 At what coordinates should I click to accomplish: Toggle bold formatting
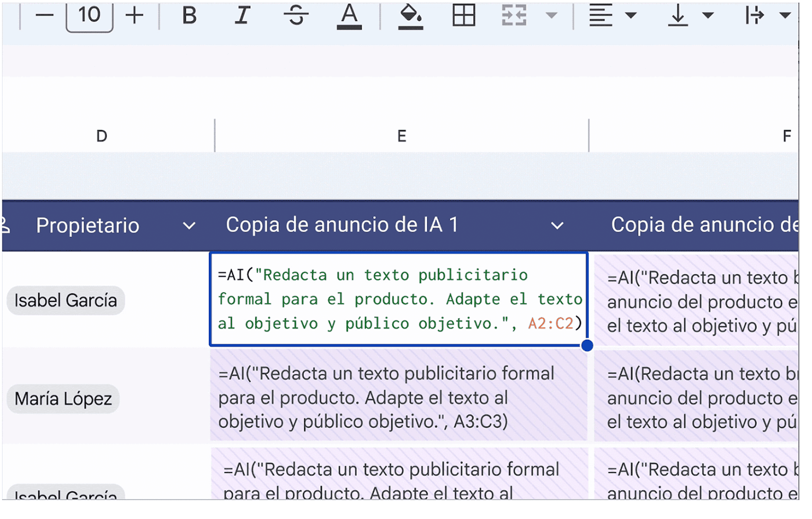point(189,16)
